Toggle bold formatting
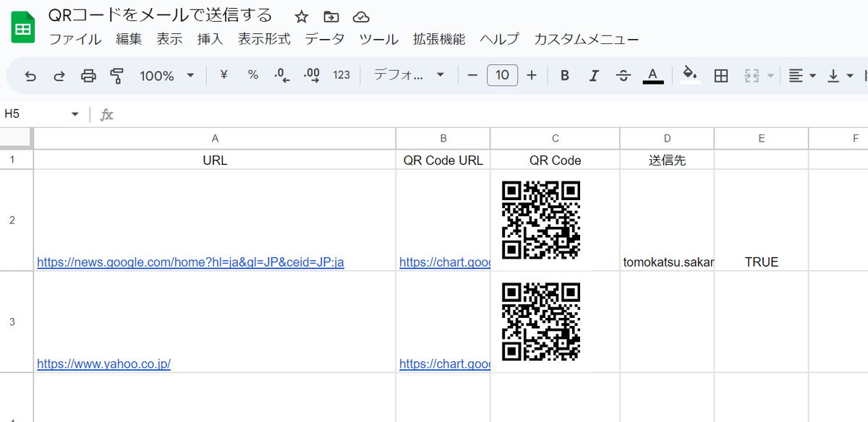This screenshot has height=422, width=868. pyautogui.click(x=565, y=75)
